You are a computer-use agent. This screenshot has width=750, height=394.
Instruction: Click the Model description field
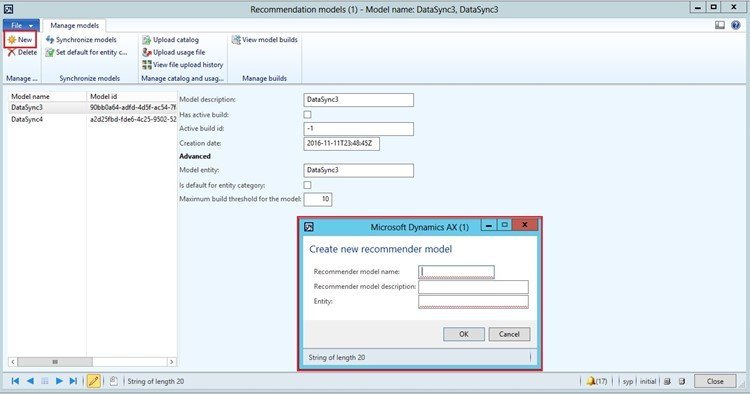click(358, 100)
